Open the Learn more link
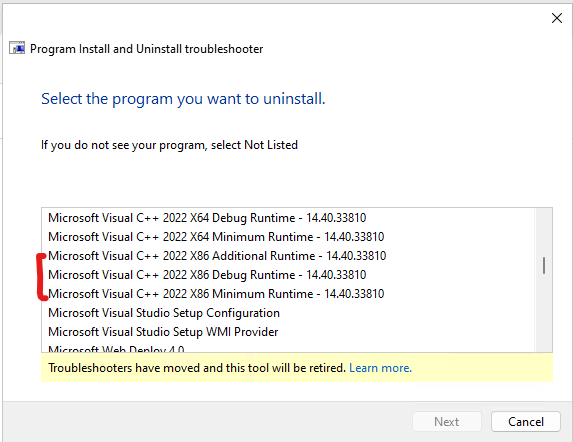Viewport: 573px width, 442px height. tap(380, 368)
